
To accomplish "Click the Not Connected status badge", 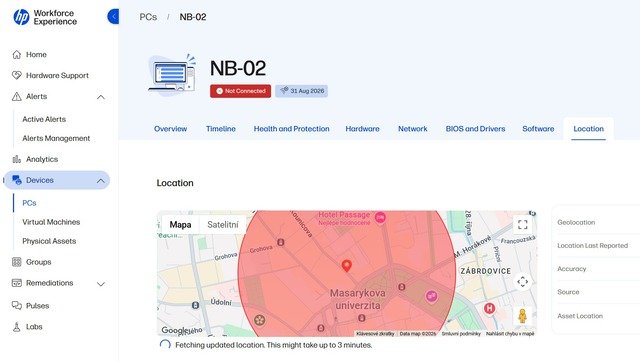I will 240,91.
